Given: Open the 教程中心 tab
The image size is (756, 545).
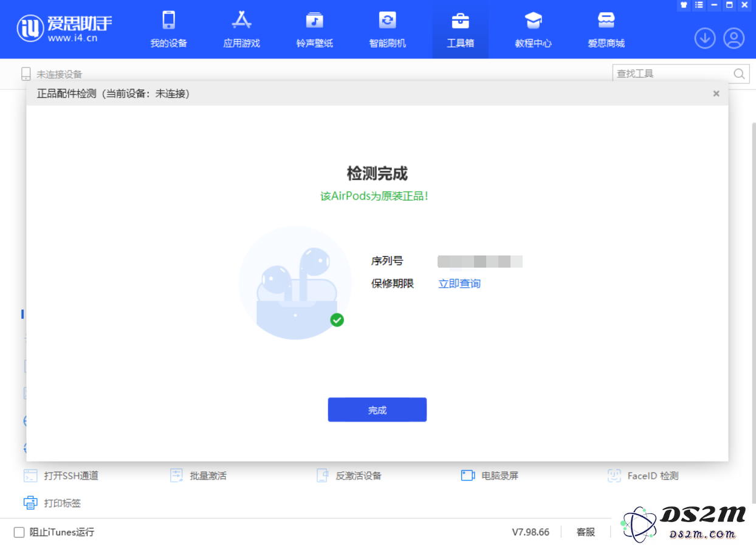Looking at the screenshot, I should (534, 29).
